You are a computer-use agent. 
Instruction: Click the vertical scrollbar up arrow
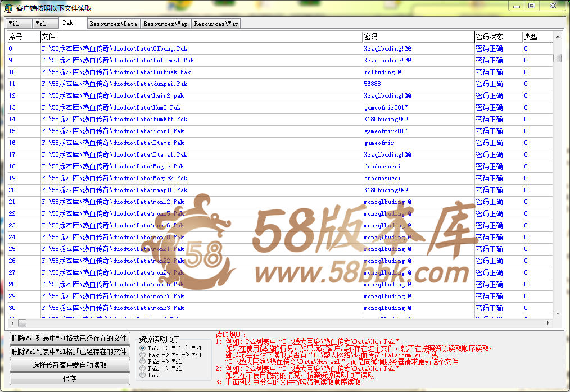[558, 37]
